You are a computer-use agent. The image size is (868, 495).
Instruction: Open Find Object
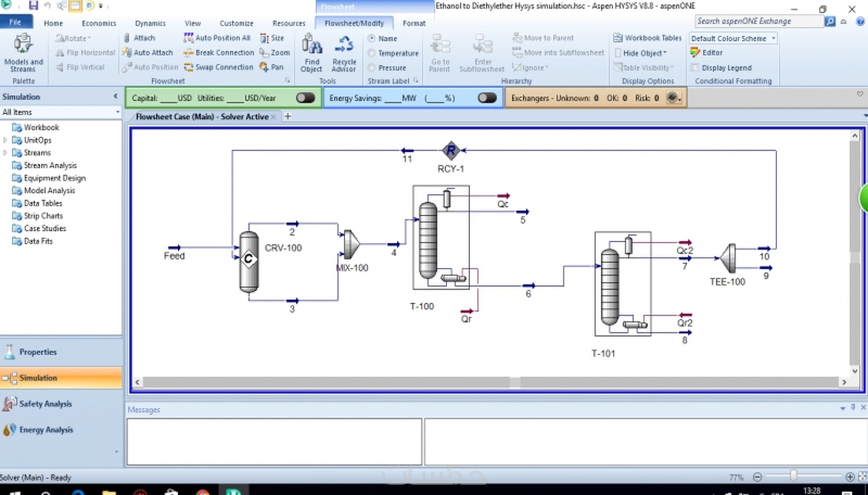(x=311, y=53)
